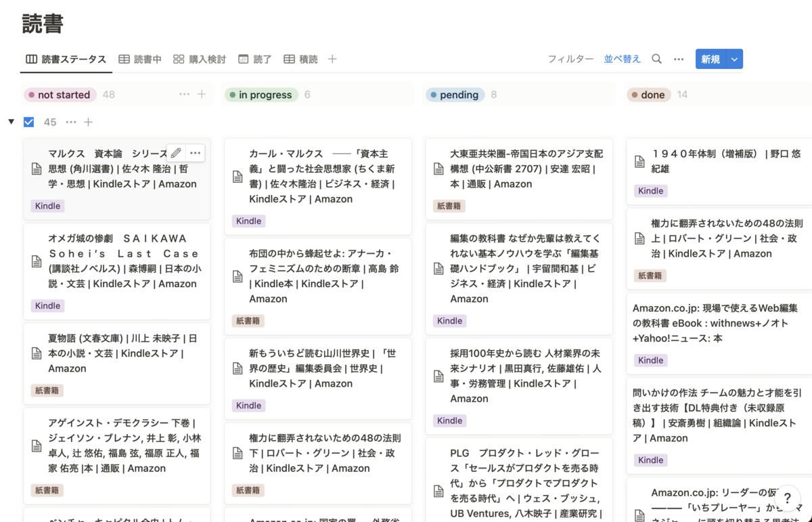This screenshot has height=522, width=812.
Task: Open the help question mark button
Action: 787,498
